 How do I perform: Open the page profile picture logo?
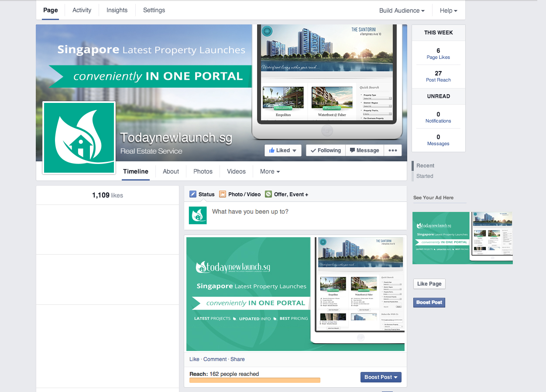[x=79, y=138]
